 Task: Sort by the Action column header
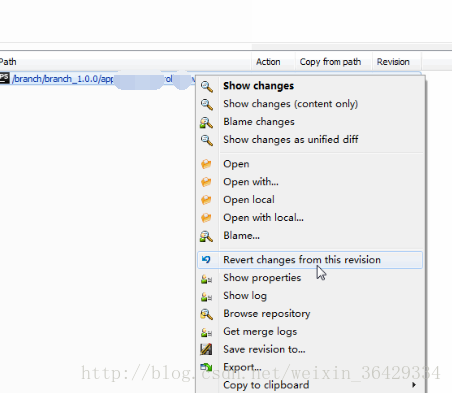point(273,62)
